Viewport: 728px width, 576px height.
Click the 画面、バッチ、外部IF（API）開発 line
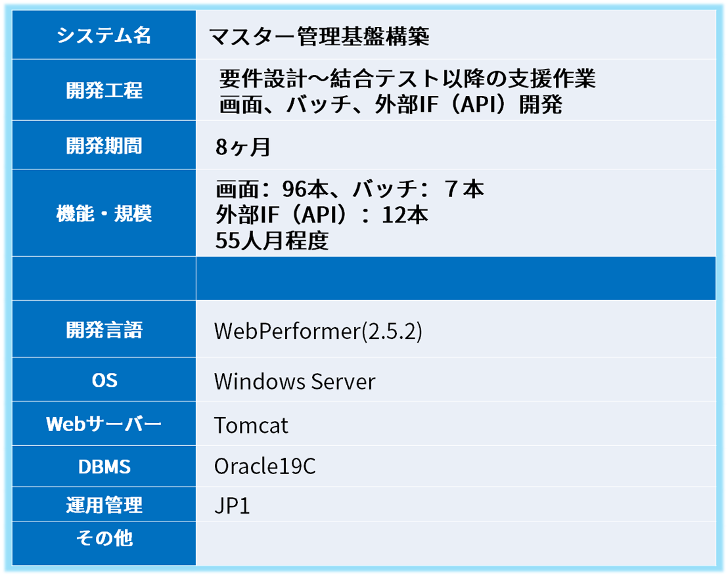pyautogui.click(x=391, y=104)
